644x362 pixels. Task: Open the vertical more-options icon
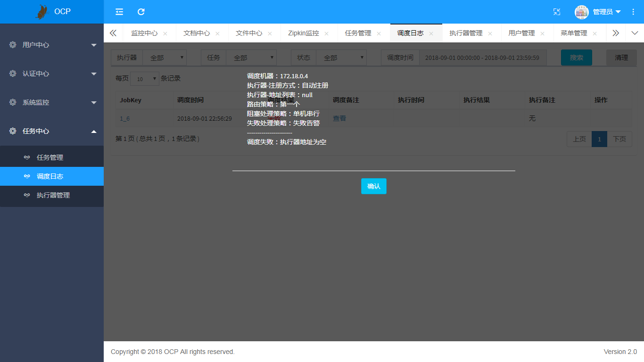click(633, 12)
